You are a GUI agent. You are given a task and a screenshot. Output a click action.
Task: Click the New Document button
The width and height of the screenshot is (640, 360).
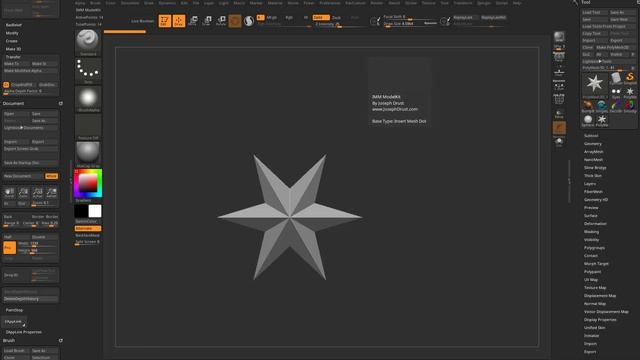(23, 176)
